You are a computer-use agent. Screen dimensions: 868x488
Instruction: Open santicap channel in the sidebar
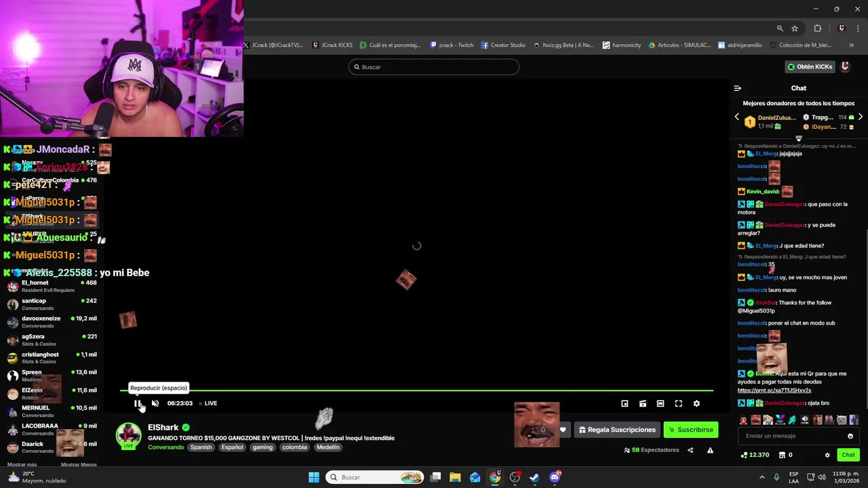coord(52,304)
